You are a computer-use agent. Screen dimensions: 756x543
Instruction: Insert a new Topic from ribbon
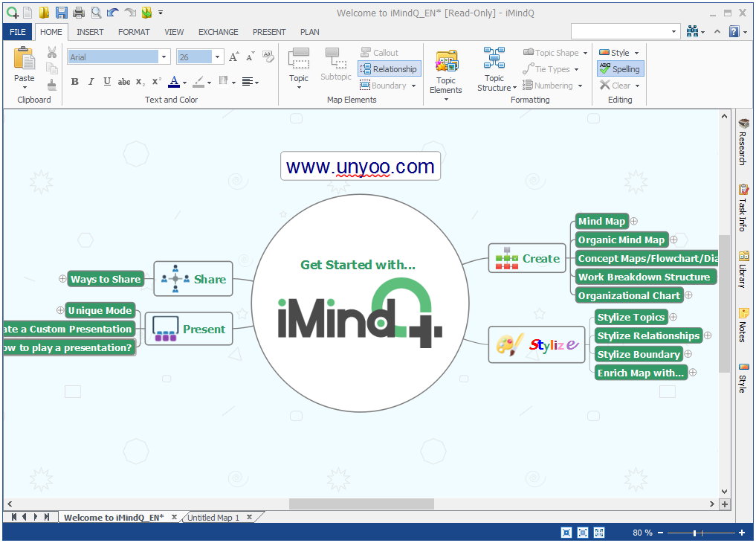pos(299,68)
